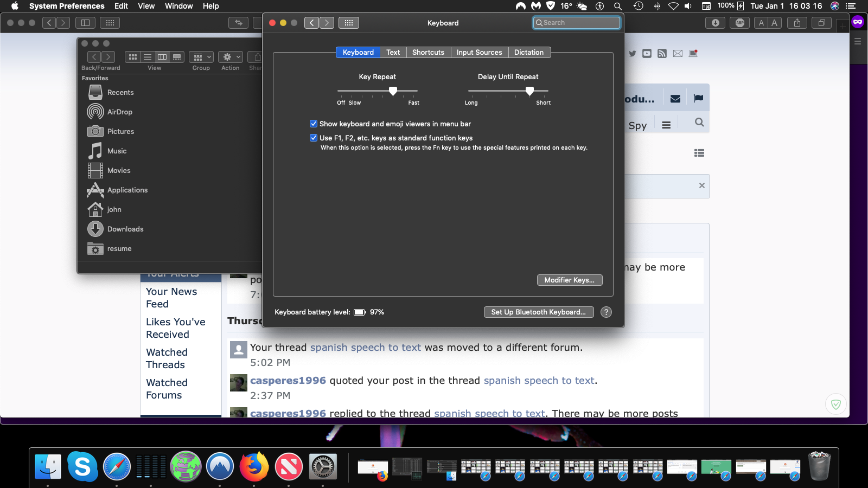The width and height of the screenshot is (868, 488).
Task: Click Key Repeat slider
Action: [378, 91]
